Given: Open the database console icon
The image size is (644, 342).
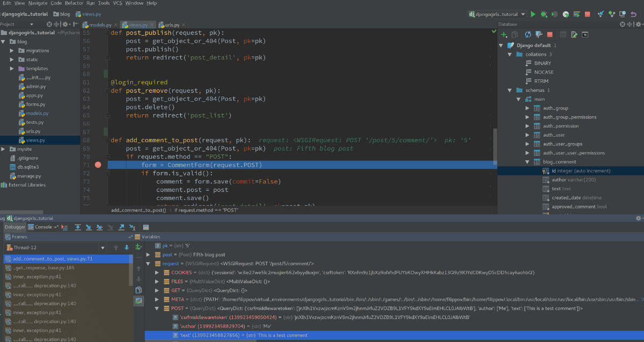Looking at the screenshot, I should [585, 34].
